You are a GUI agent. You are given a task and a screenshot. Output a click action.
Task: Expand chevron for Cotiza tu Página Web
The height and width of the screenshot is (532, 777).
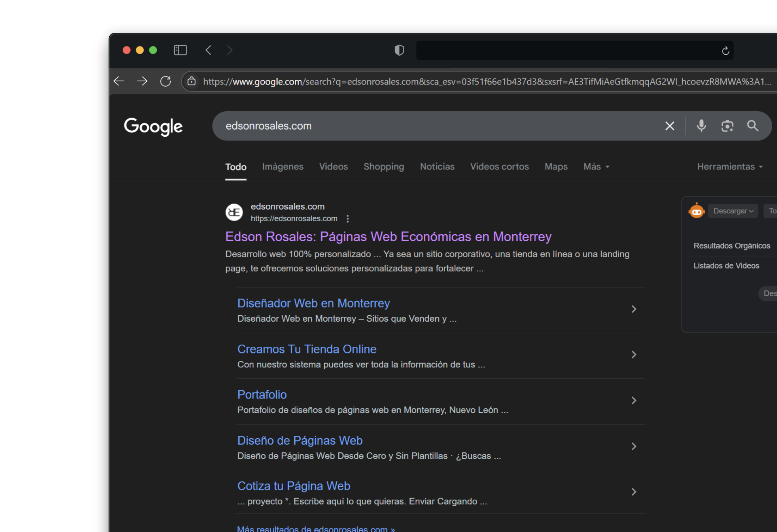coord(634,492)
